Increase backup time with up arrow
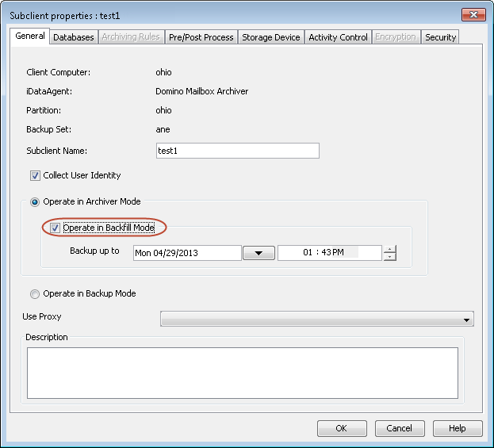Image resolution: width=494 pixels, height=448 pixels. click(389, 249)
